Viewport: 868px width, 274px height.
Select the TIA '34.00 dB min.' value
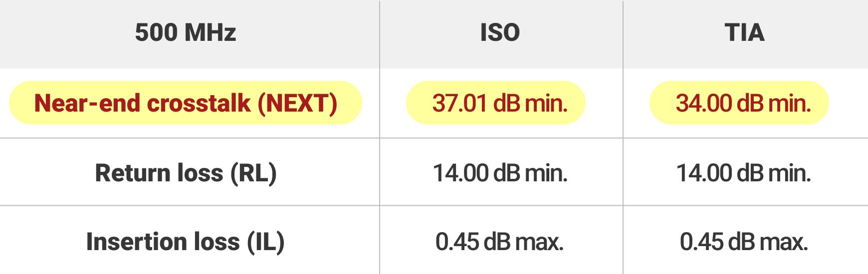pyautogui.click(x=743, y=103)
